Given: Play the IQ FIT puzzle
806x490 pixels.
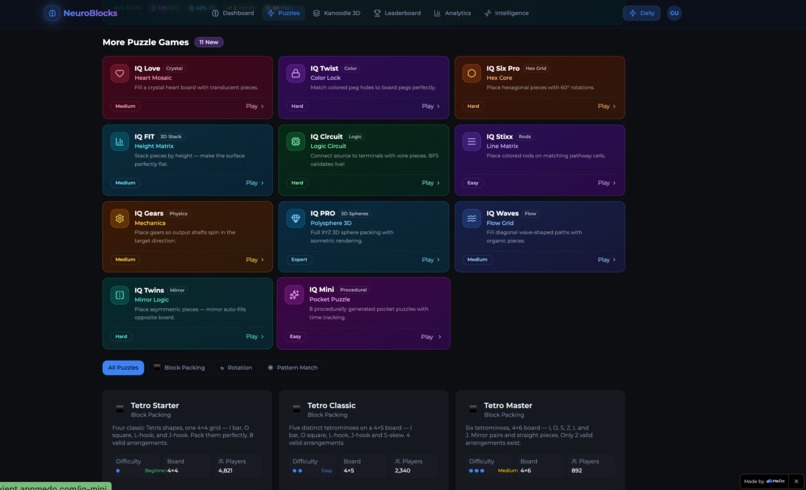Looking at the screenshot, I should [x=255, y=183].
